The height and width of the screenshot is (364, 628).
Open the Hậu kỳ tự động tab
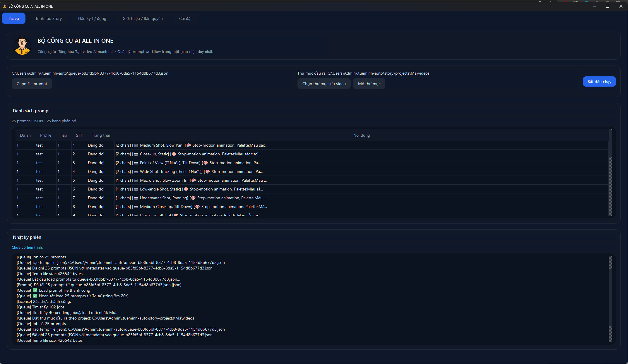pyautogui.click(x=92, y=18)
